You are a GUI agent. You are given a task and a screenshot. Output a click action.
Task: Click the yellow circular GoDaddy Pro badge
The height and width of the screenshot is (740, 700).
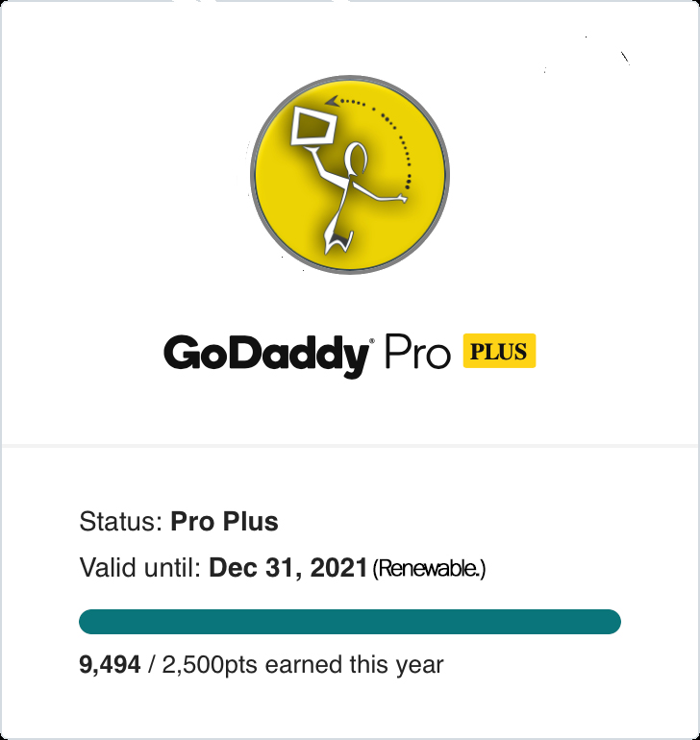click(350, 175)
